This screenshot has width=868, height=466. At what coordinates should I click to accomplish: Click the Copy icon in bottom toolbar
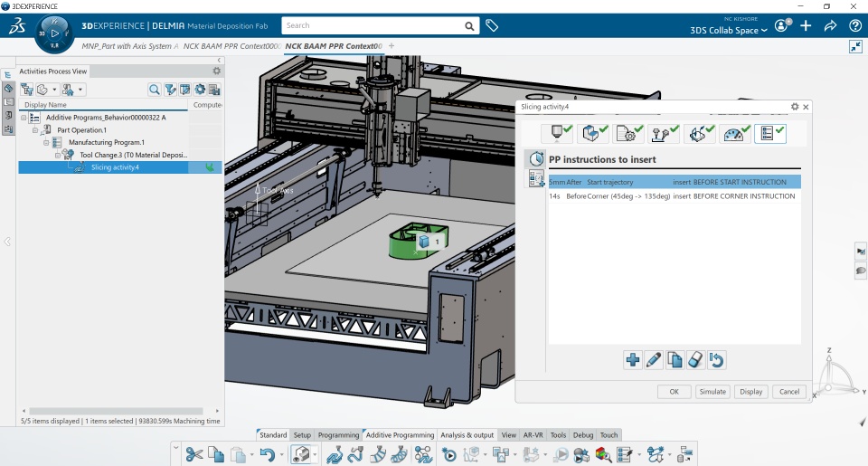(x=216, y=455)
